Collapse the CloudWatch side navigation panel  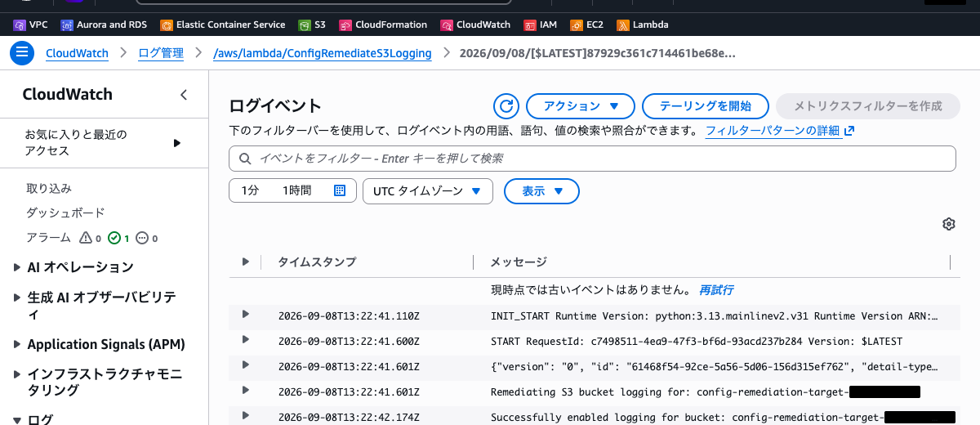pos(184,95)
